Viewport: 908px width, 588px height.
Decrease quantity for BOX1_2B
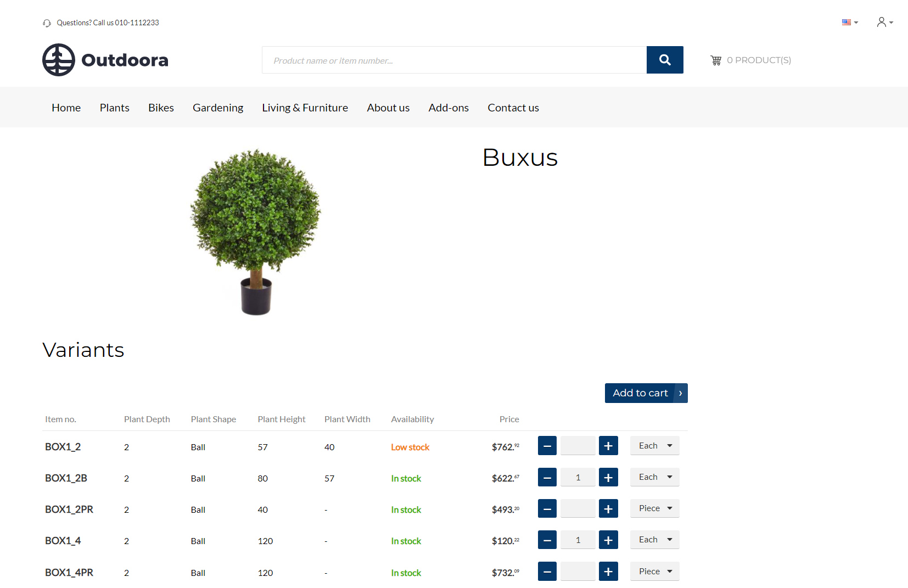pyautogui.click(x=547, y=477)
